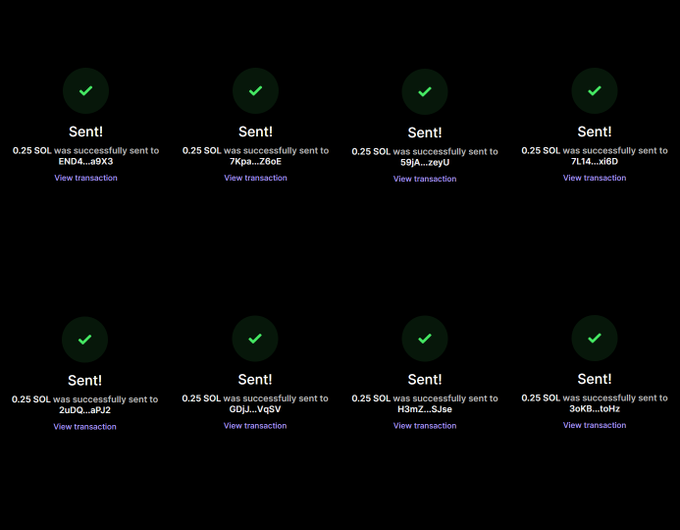680x530 pixels.
Task: Click the 0.25 SOL amount above 7Kpa...Z6oE
Action: [202, 150]
